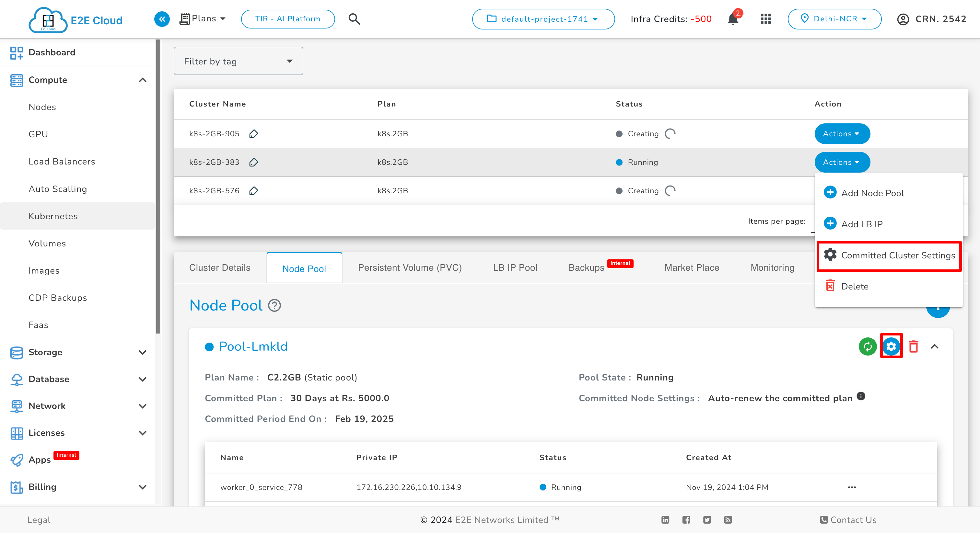The height and width of the screenshot is (533, 980).
Task: Edit name of cluster k8s-2GB-576
Action: point(254,191)
